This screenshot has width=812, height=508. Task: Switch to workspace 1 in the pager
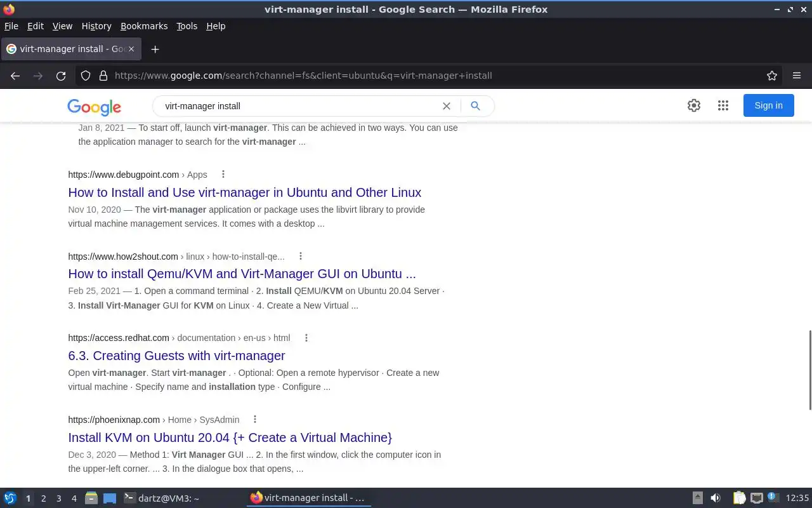pyautogui.click(x=28, y=498)
